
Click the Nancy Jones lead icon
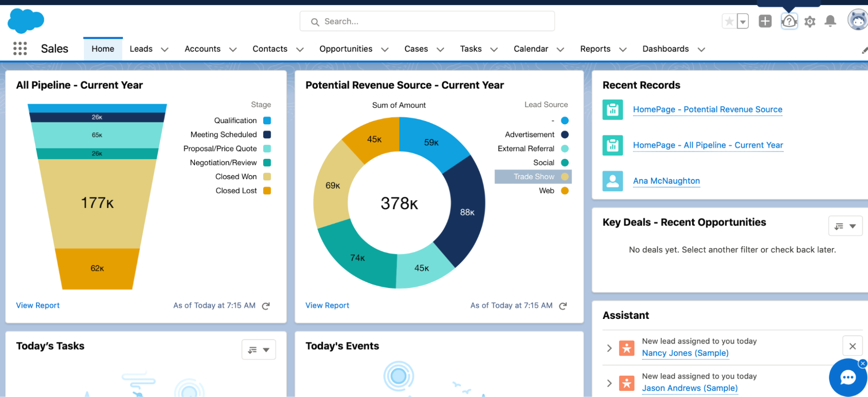click(x=627, y=348)
